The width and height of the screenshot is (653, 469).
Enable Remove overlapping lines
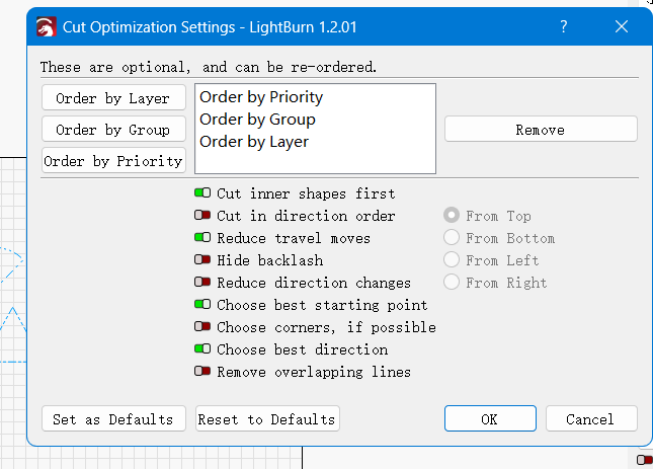(x=203, y=372)
